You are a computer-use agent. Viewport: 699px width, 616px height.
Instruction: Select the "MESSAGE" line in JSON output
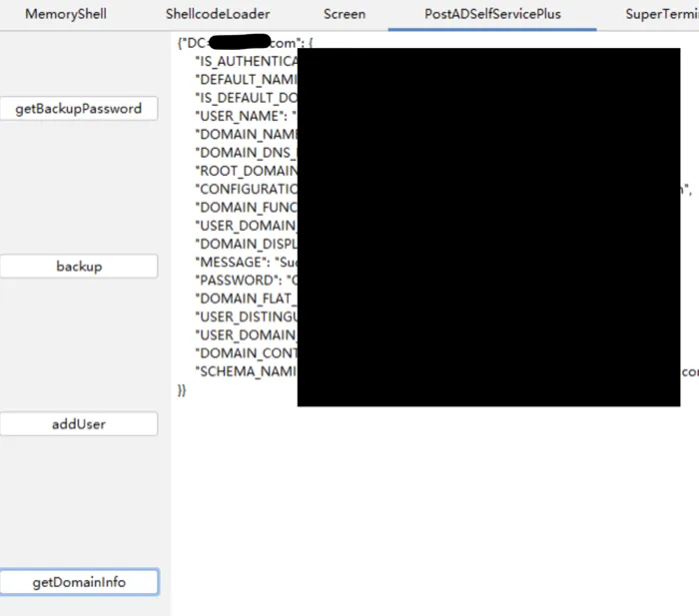coord(247,263)
